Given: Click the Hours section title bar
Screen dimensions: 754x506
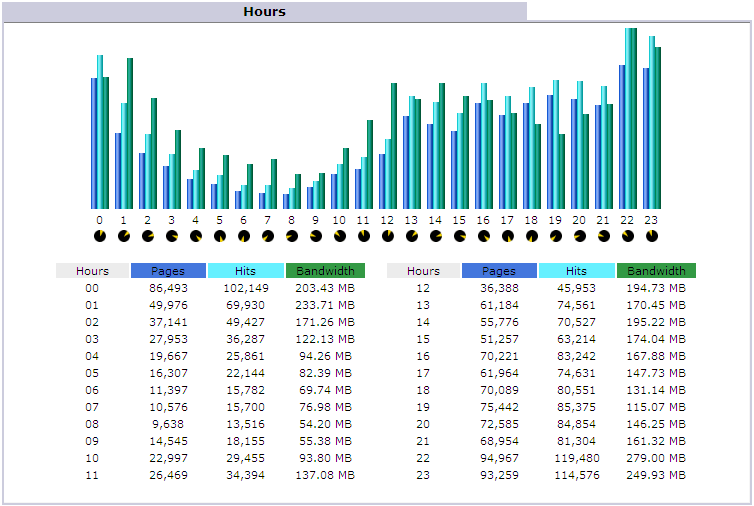Looking at the screenshot, I should [x=264, y=12].
